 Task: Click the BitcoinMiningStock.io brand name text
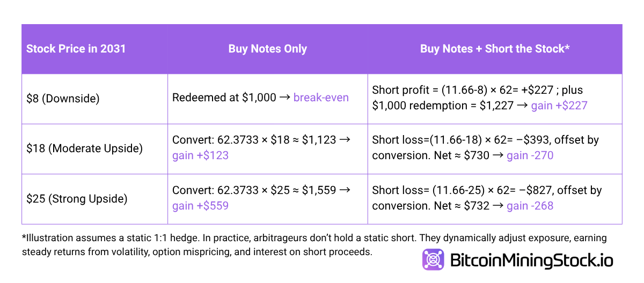(x=531, y=260)
